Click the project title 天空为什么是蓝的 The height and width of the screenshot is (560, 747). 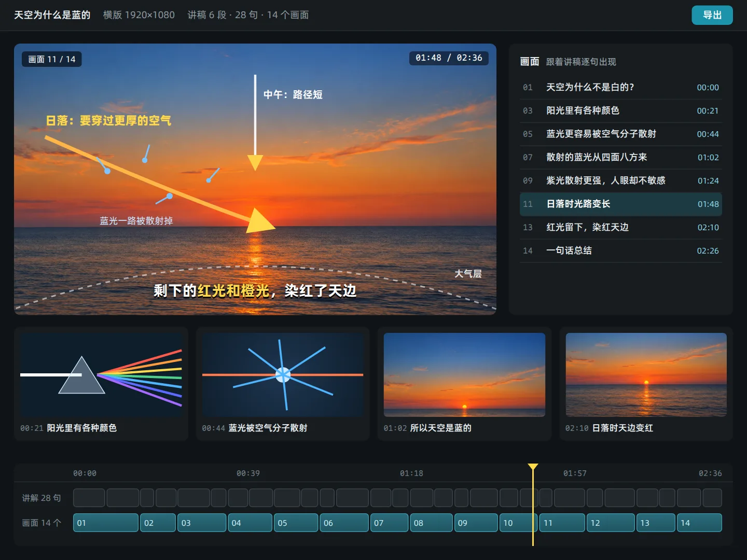coord(52,15)
